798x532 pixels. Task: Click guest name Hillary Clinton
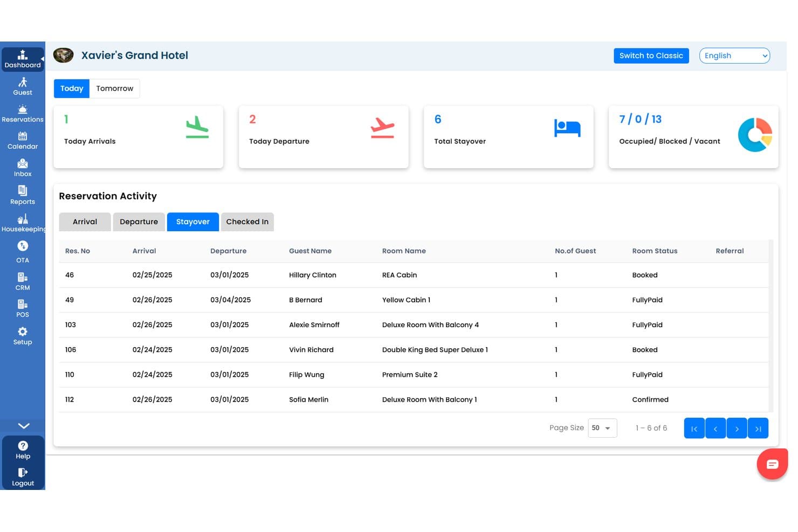pos(313,275)
